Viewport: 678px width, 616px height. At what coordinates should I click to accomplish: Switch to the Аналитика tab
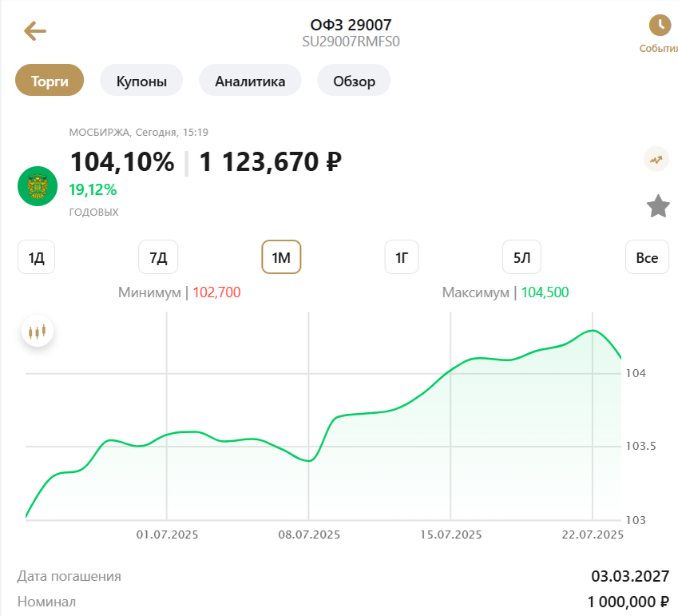click(250, 81)
